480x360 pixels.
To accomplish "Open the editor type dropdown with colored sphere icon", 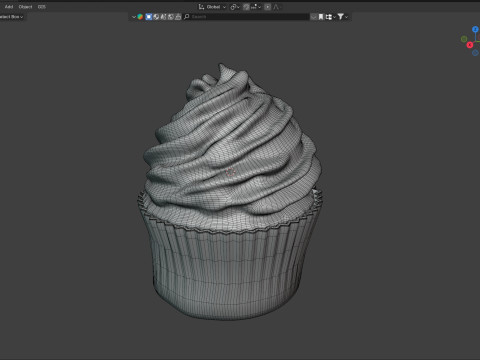I will point(137,17).
